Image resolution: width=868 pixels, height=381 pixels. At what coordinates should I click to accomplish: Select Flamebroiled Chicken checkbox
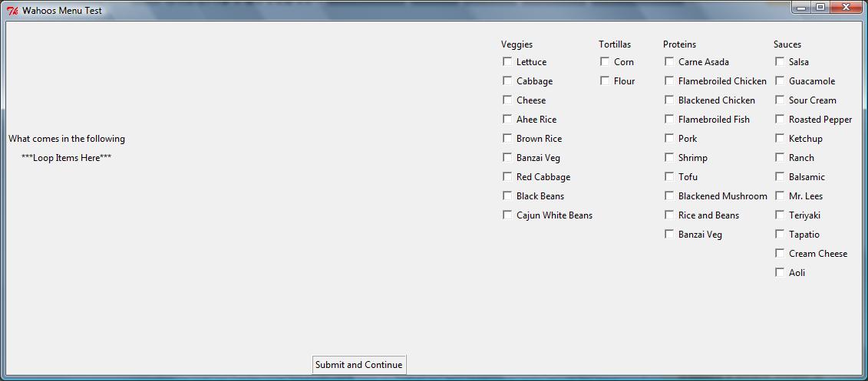click(669, 80)
